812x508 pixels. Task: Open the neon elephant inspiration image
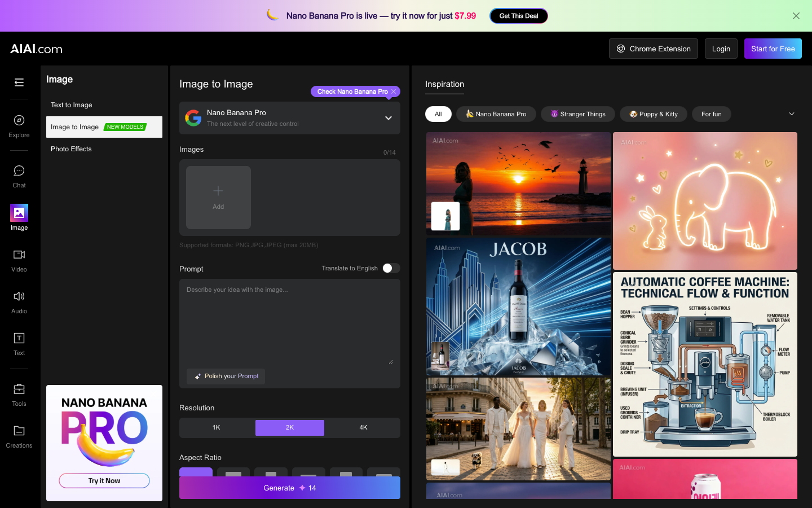pyautogui.click(x=705, y=201)
